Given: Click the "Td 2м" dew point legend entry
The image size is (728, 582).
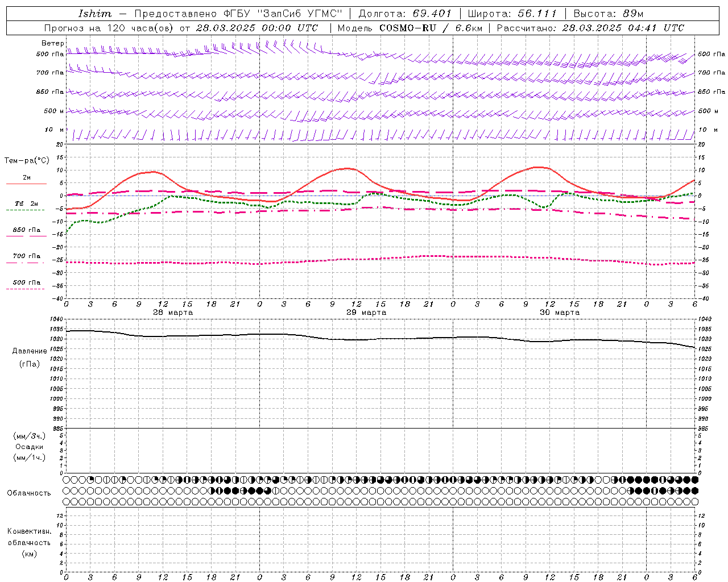Looking at the screenshot, I should [27, 203].
